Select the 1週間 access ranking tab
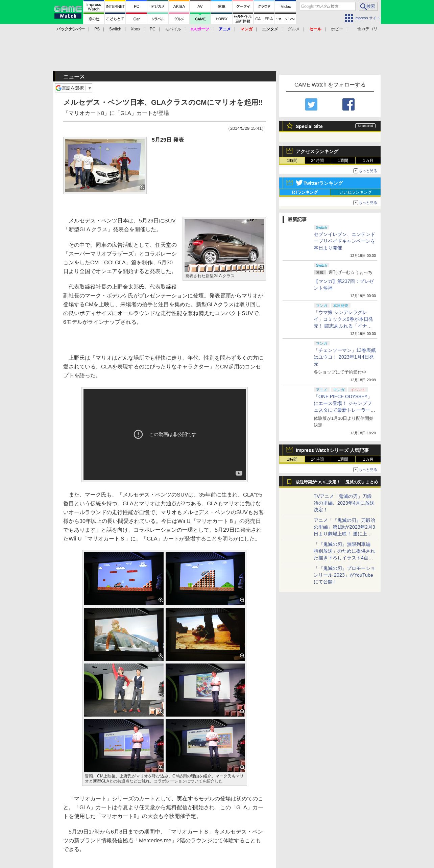Screen dimensions: 434x868 click(x=343, y=161)
